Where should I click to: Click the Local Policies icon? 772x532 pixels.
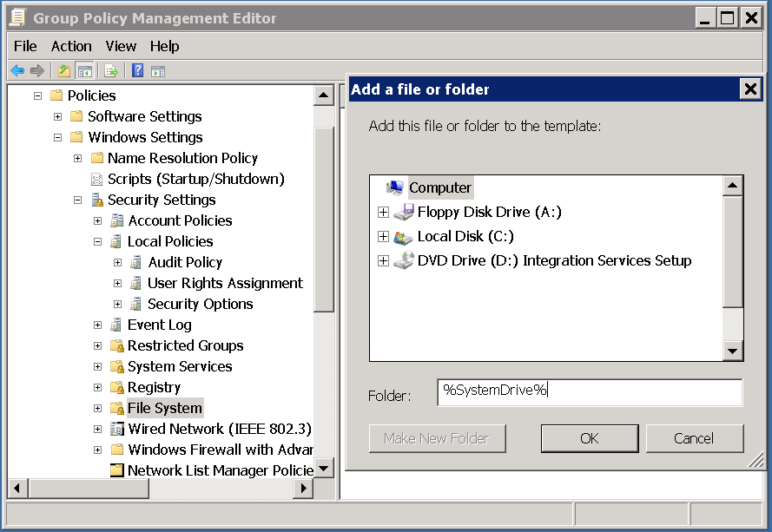(116, 241)
